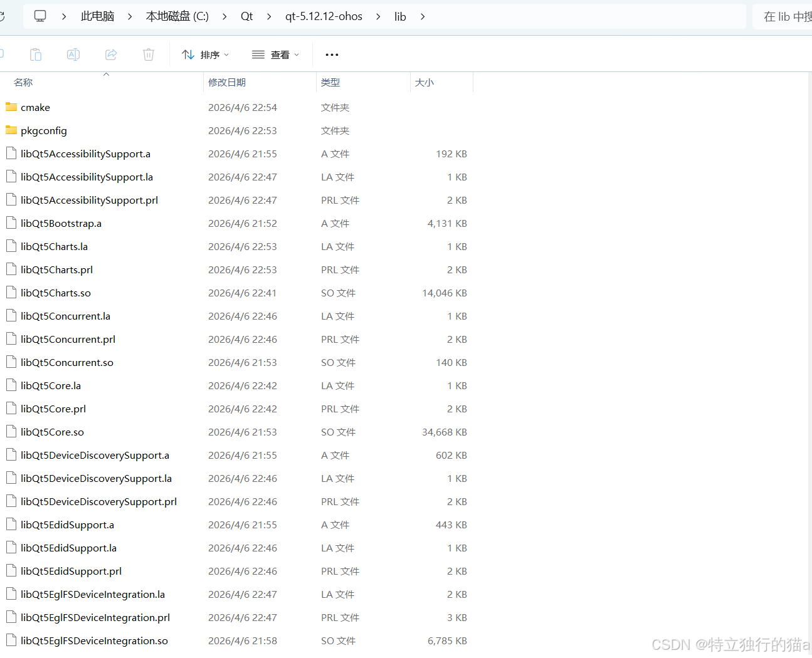
Task: Select file libQt5EdidSupport.la
Action: click(x=68, y=548)
